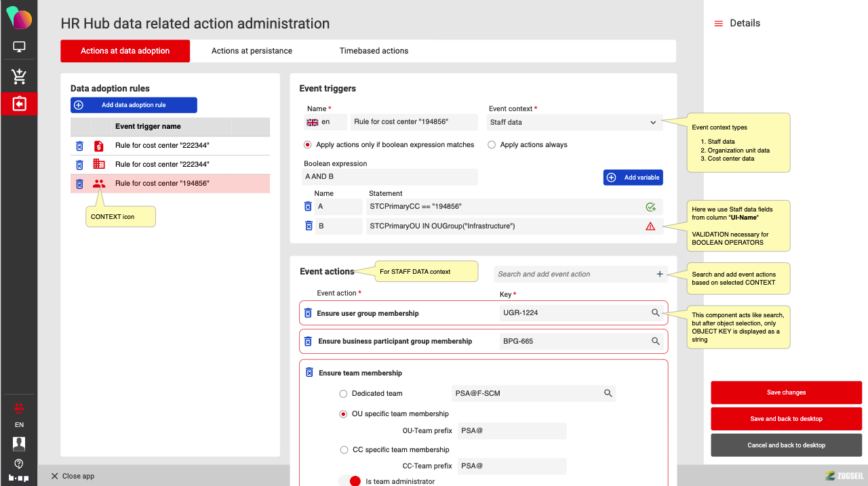Choose CC specific team membership option

(x=343, y=449)
